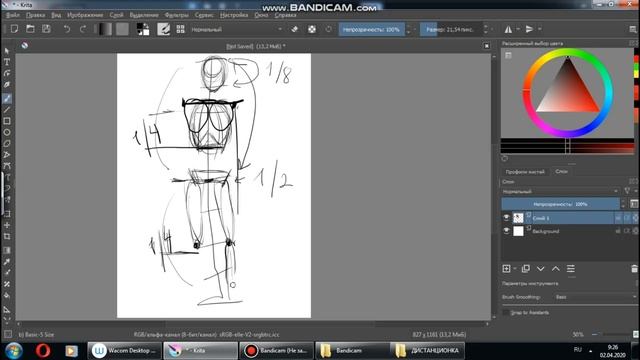This screenshot has width=640, height=360.
Task: Select the Fill bucket tool
Action: [7, 296]
